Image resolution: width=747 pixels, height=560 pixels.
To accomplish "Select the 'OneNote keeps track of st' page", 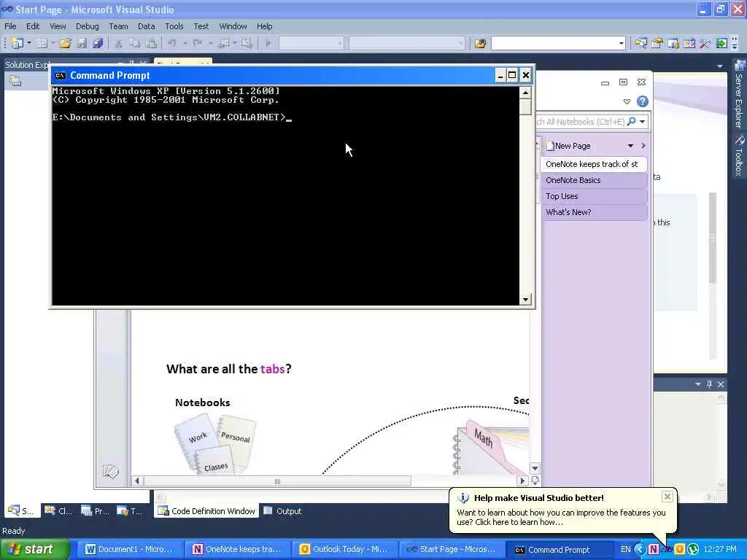I will tap(594, 164).
